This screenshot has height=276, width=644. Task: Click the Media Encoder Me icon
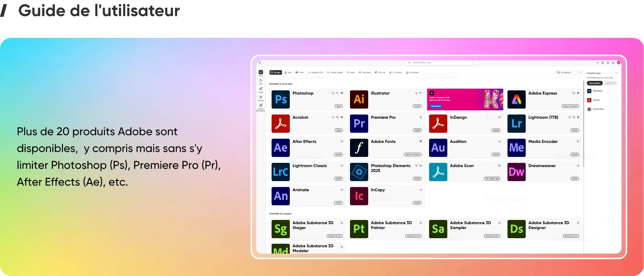[x=517, y=148]
